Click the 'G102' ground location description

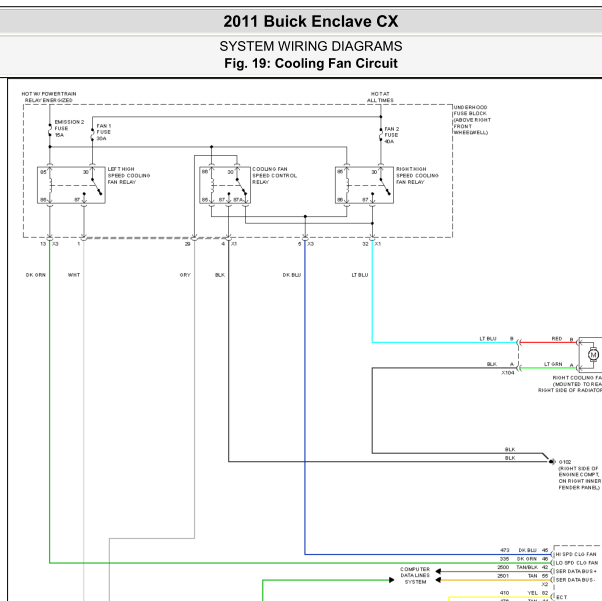coord(580,475)
